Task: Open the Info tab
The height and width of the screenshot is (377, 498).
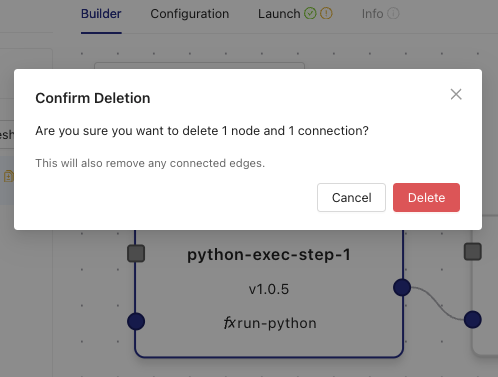Action: [x=372, y=14]
